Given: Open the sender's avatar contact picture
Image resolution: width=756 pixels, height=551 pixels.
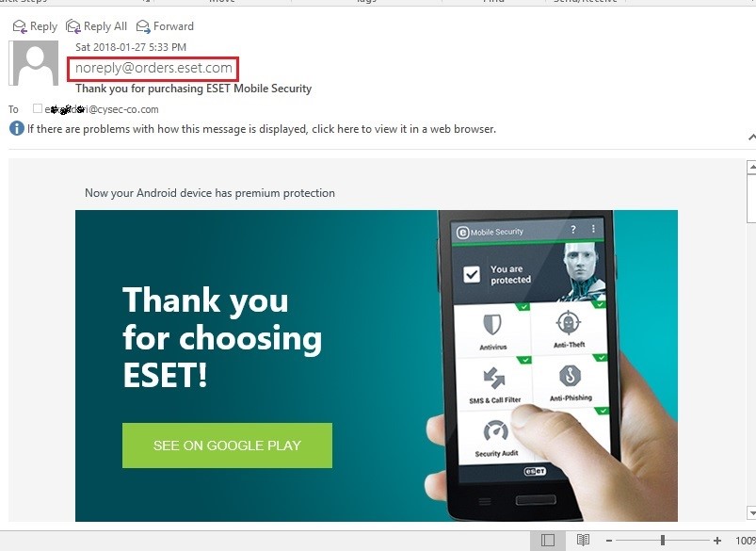Looking at the screenshot, I should point(34,63).
